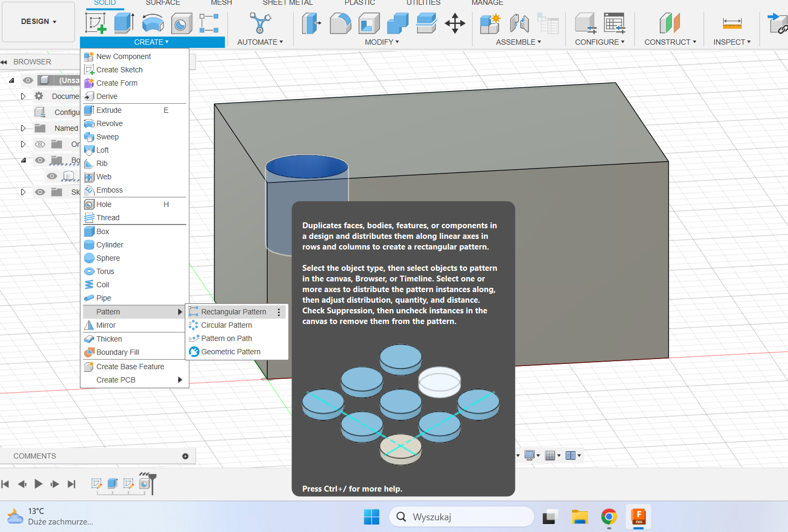Image resolution: width=788 pixels, height=532 pixels.
Task: Open the INSPECT dropdown menu
Action: (x=732, y=42)
